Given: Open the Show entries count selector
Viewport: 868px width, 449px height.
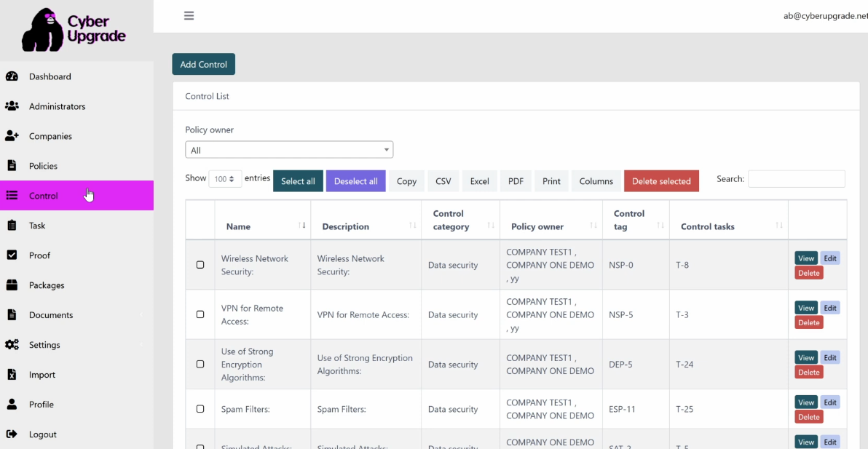Looking at the screenshot, I should 226,179.
